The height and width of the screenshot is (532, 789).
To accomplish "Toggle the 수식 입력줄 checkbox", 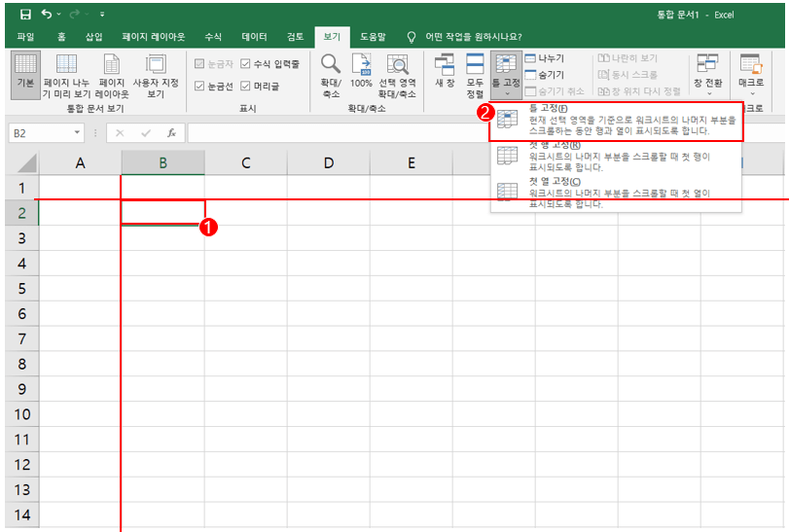I will click(245, 63).
